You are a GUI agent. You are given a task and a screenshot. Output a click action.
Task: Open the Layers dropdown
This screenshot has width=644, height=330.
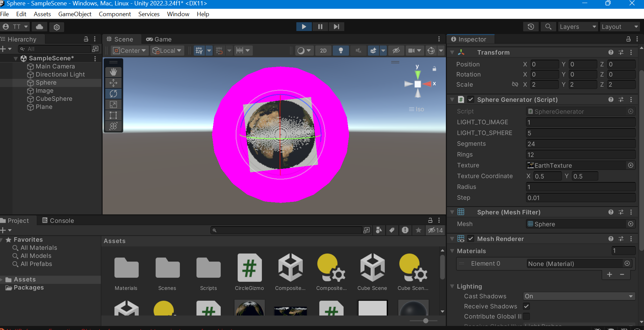(x=578, y=27)
